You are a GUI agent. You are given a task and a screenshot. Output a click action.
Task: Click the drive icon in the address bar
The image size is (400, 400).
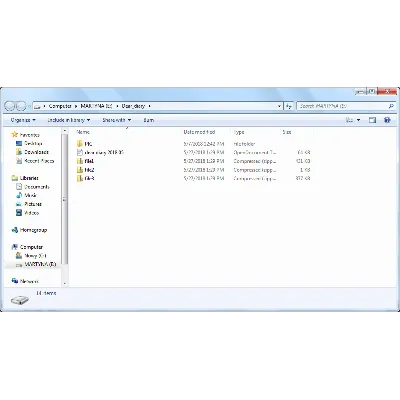pyautogui.click(x=38, y=106)
